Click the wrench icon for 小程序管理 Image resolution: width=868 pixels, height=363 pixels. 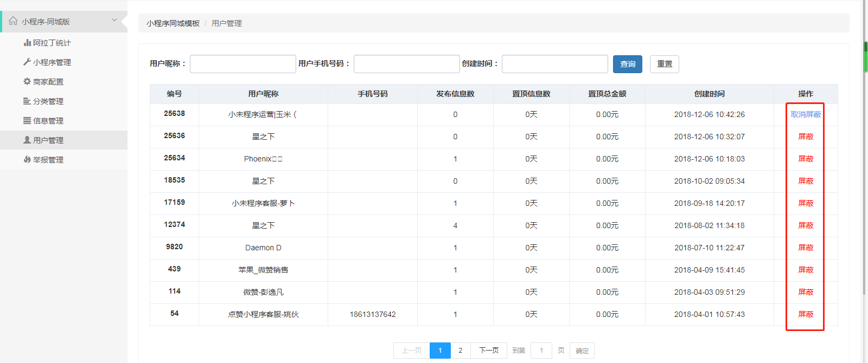coord(27,62)
